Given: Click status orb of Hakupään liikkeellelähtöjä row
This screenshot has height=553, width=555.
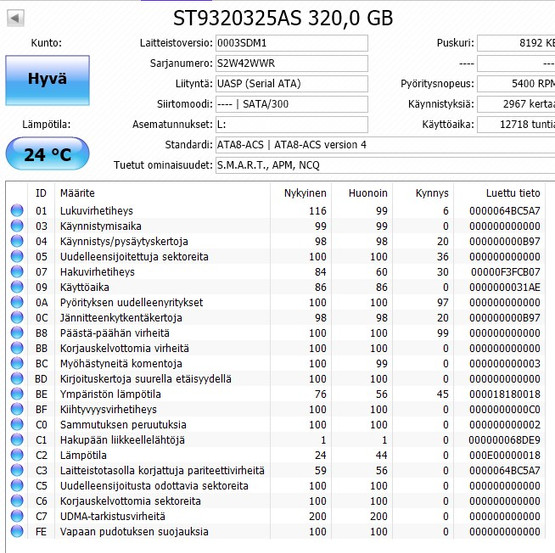Looking at the screenshot, I should [17, 439].
